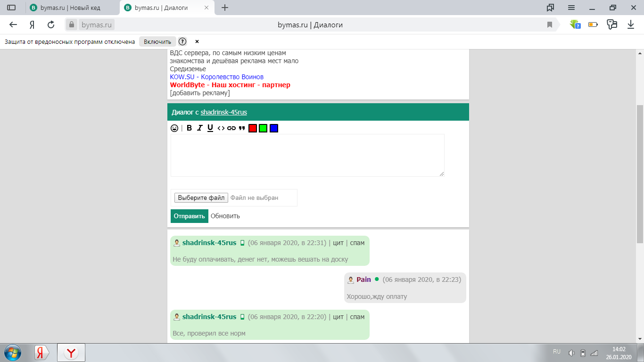Apply bold formatting in message editor
Image resolution: width=644 pixels, height=362 pixels.
coord(189,128)
